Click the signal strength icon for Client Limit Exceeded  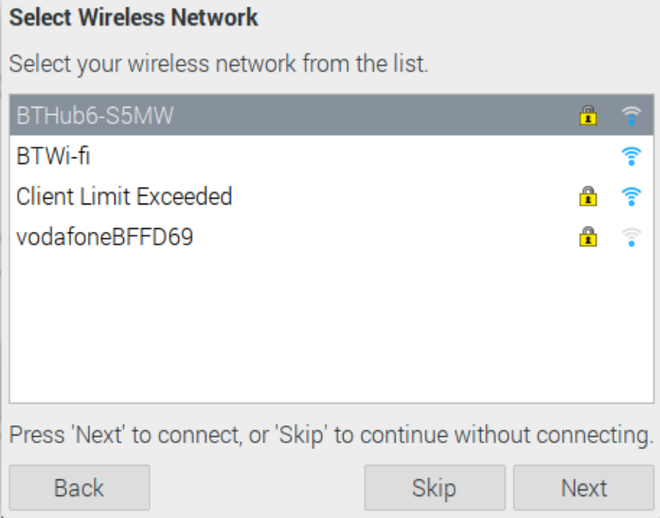pyautogui.click(x=630, y=196)
